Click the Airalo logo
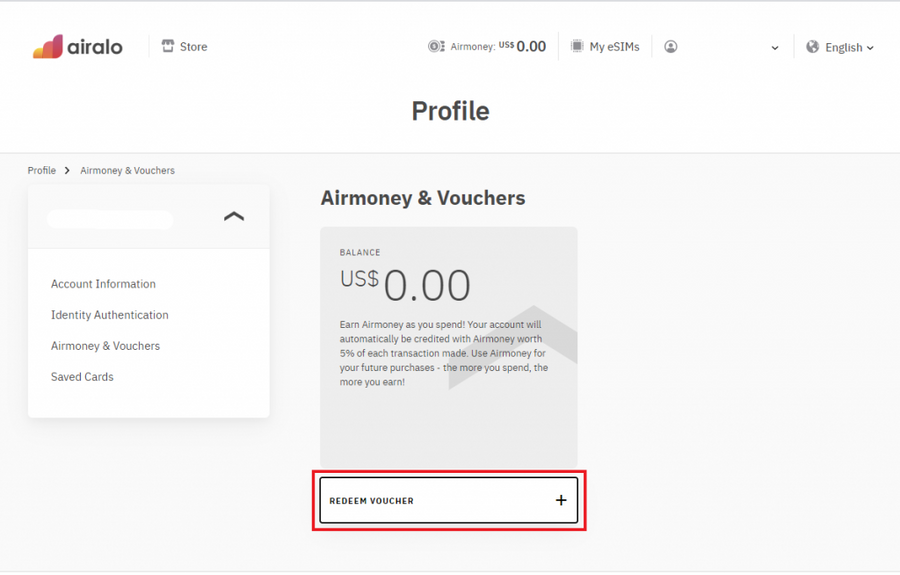 [x=77, y=47]
